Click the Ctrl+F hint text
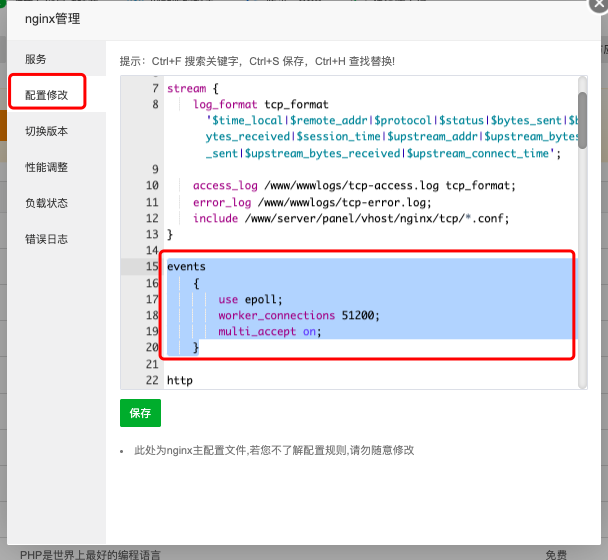608x560 pixels. coord(257,61)
